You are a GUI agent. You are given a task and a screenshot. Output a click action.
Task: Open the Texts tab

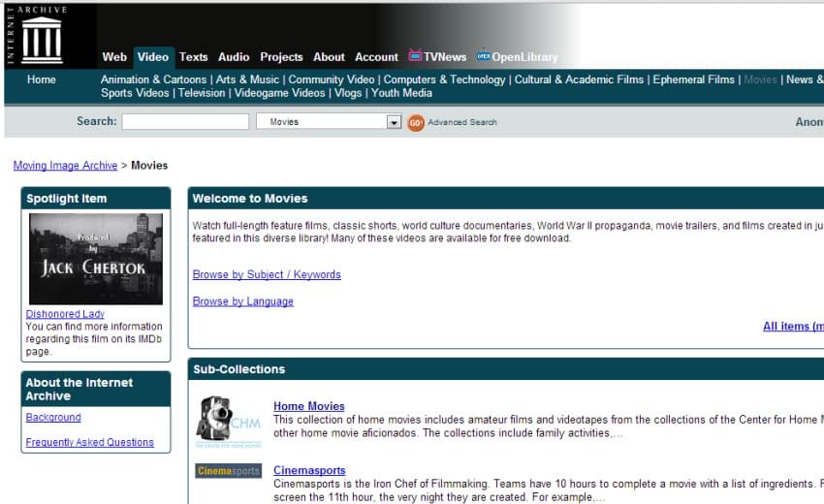tap(193, 57)
